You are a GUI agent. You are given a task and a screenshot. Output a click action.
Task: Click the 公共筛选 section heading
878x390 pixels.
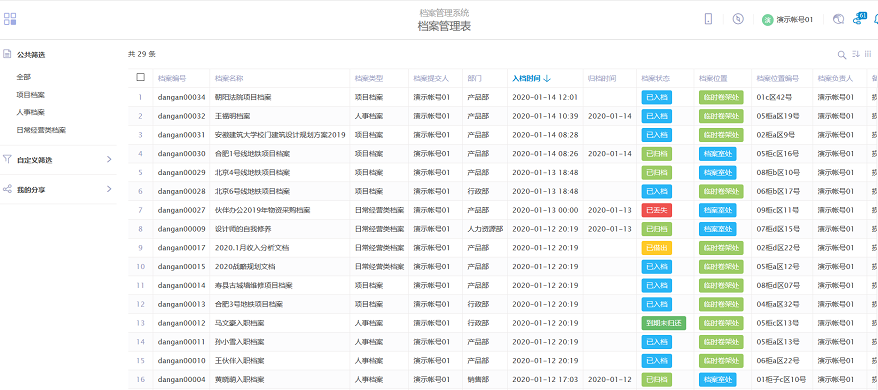31,55
